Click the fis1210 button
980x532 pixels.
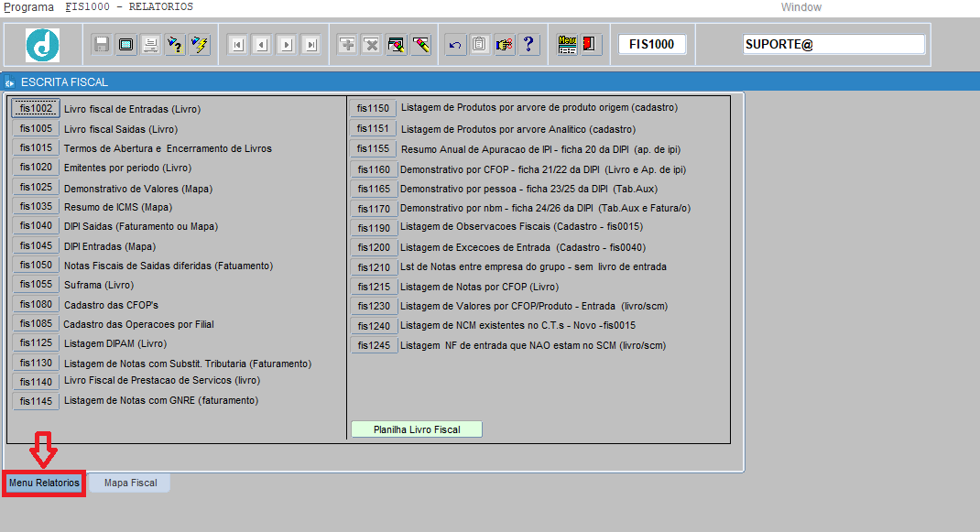374,267
